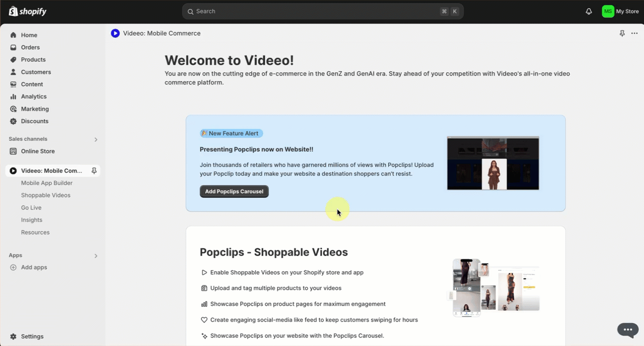Click New Feature Alert badge
Screen dimensions: 644x346
[232, 133]
